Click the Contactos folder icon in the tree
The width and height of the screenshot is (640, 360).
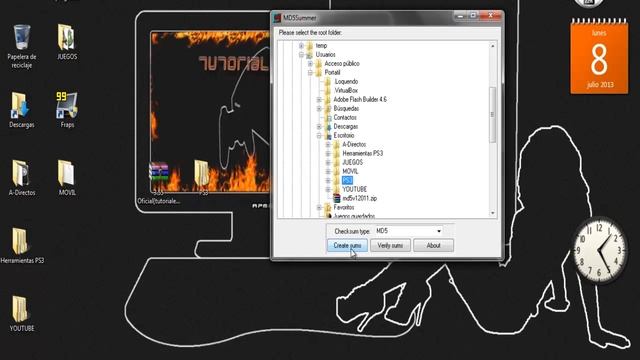pos(328,118)
